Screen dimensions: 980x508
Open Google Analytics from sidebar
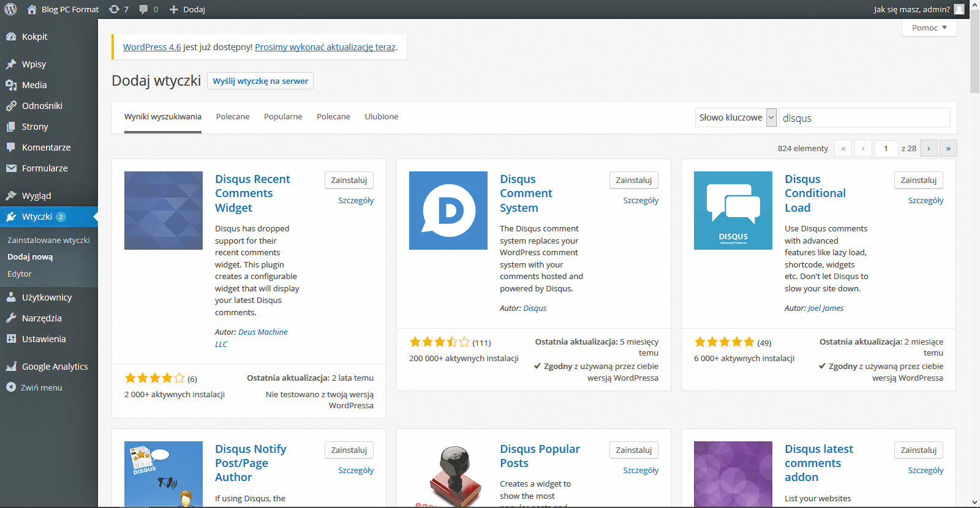55,367
